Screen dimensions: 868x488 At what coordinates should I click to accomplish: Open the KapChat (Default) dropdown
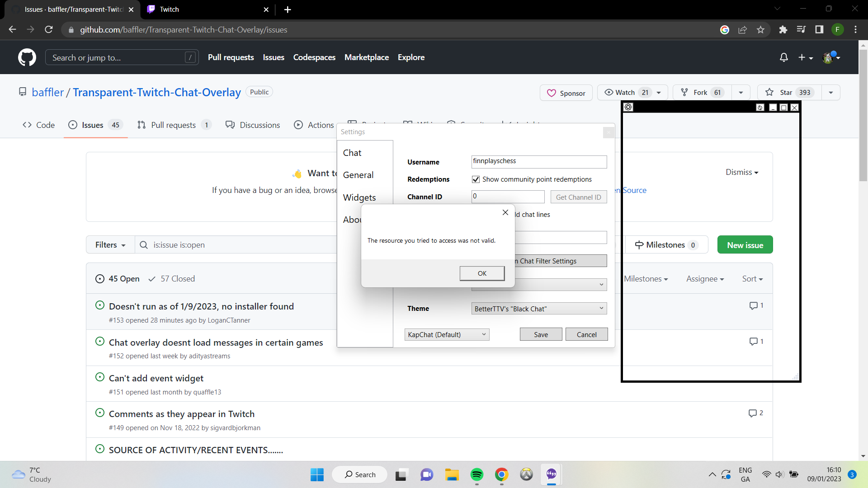tap(447, 334)
